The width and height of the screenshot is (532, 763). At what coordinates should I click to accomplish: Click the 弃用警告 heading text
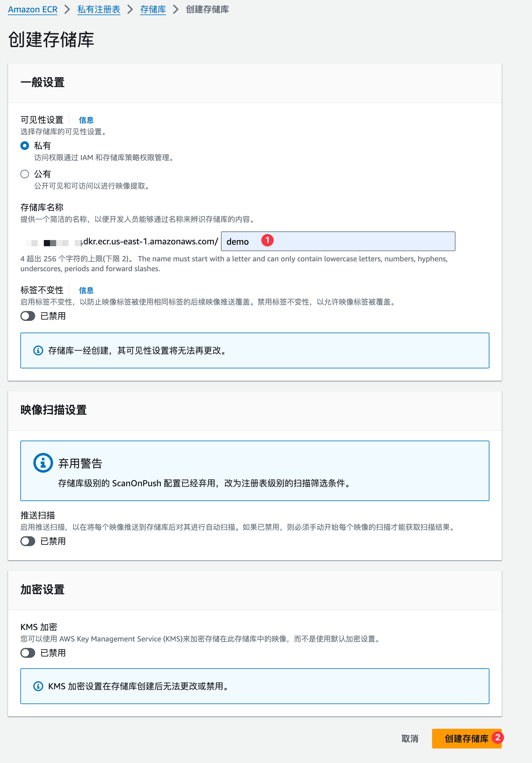(80, 463)
